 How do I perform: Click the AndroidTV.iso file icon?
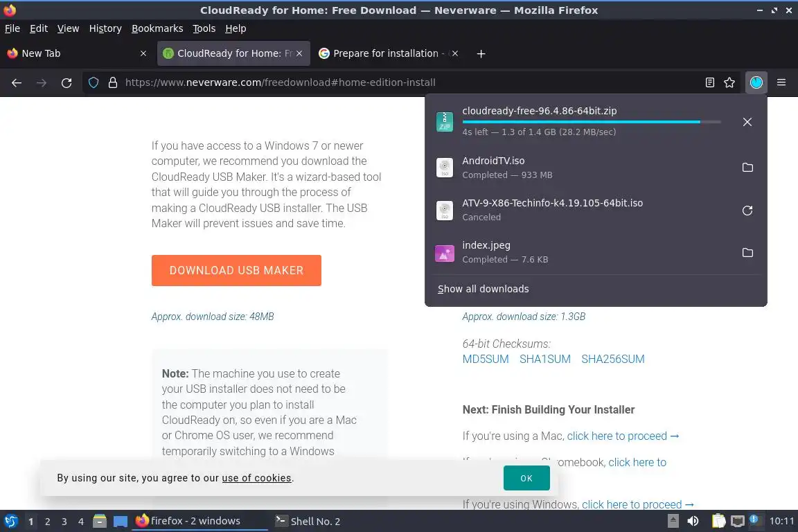444,168
